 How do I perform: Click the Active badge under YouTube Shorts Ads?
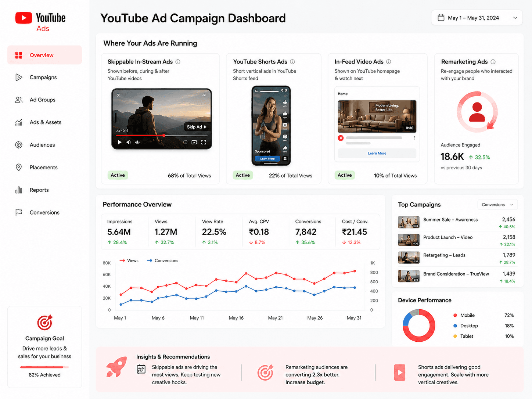click(x=243, y=175)
